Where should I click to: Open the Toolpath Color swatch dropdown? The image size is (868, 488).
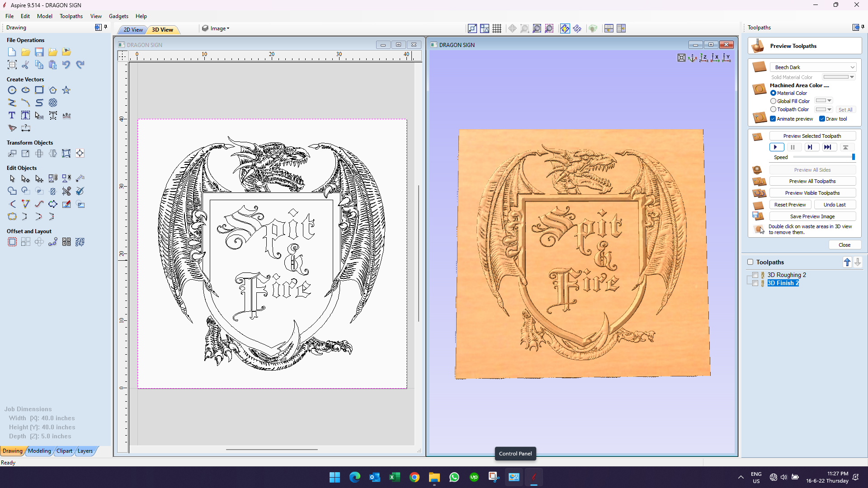pyautogui.click(x=829, y=109)
